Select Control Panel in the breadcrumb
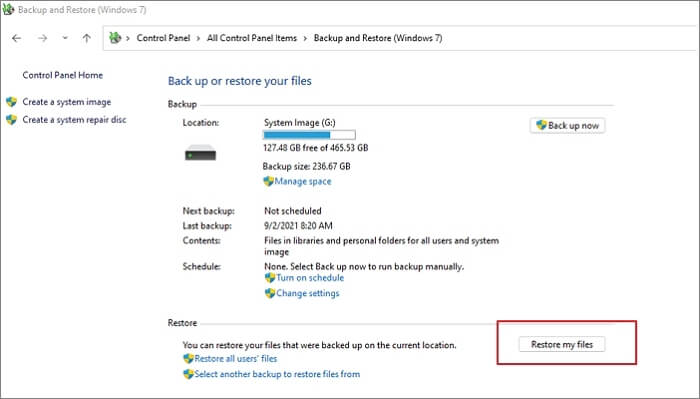 pyautogui.click(x=163, y=38)
